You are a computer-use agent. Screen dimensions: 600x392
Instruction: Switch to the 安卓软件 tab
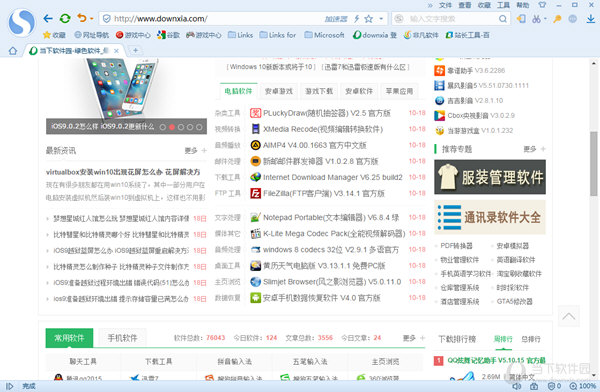click(359, 91)
